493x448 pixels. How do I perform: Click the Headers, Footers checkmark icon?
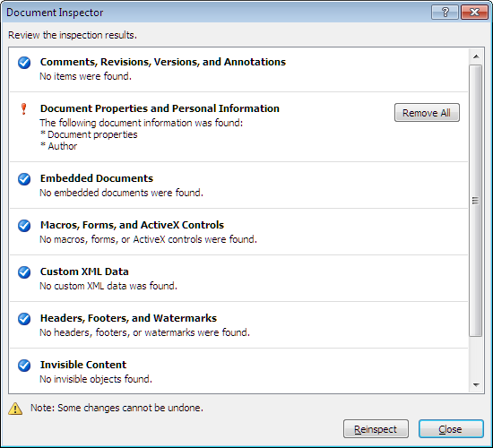(24, 318)
